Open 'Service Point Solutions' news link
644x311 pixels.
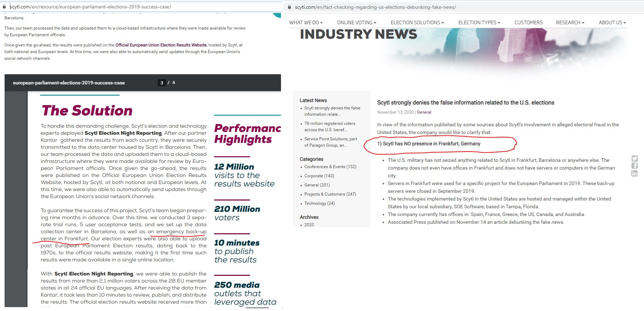pos(331,142)
